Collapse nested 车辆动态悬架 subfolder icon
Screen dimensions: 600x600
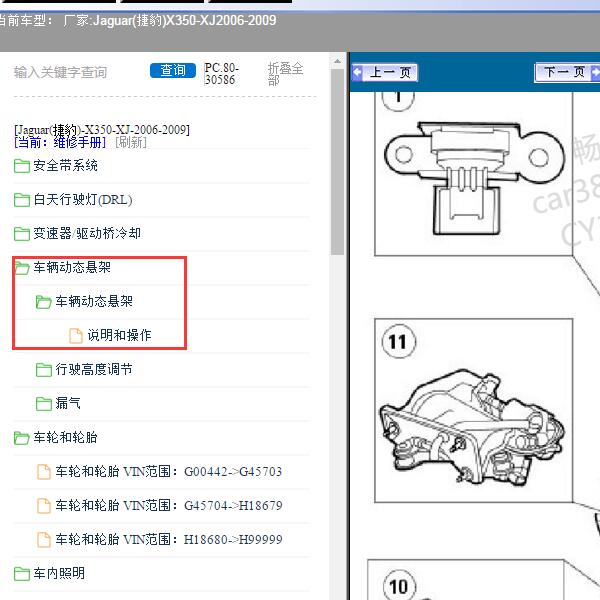click(44, 302)
